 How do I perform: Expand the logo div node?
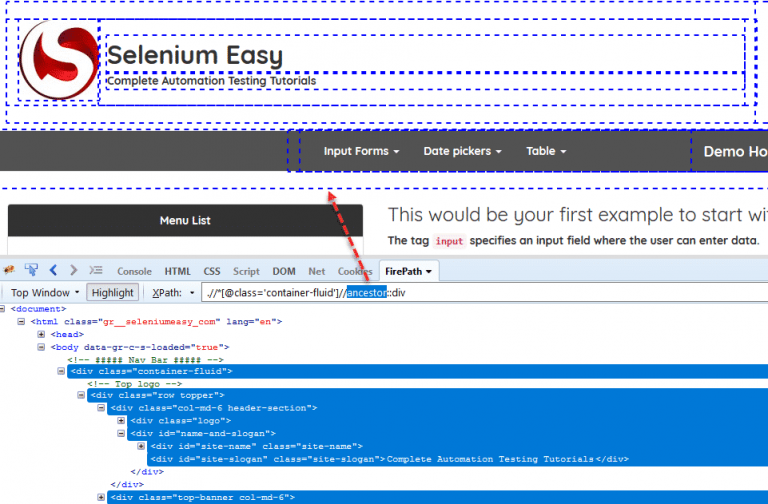[121, 421]
